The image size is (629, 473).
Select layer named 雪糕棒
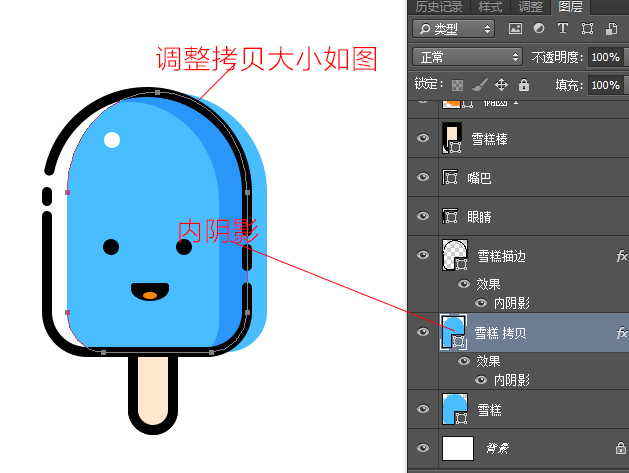pyautogui.click(x=489, y=139)
